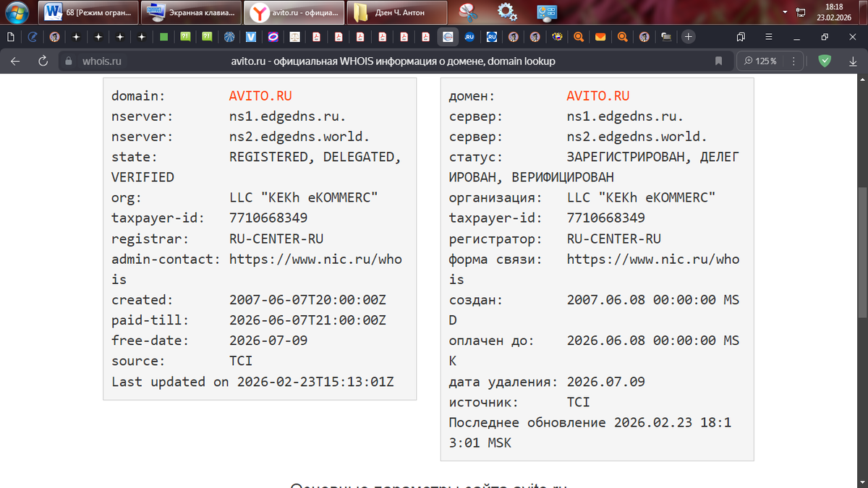868x488 pixels.
Task: Switch to green square tab
Action: tap(163, 36)
